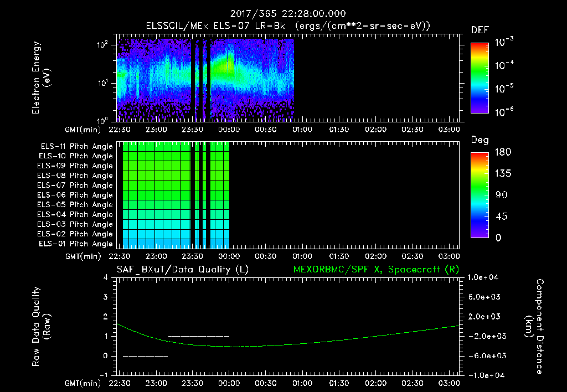
Task: Click the green MEXORBMC/SPF X, Spacecraft (R) title
Action: pos(376,270)
